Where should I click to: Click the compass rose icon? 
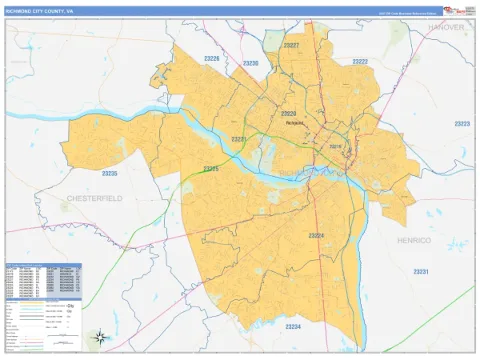pos(101,338)
